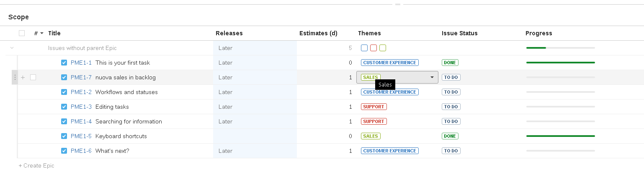Click the Customer Experience tag on PME1-6
Screen dimensions: 644x173
click(x=390, y=151)
